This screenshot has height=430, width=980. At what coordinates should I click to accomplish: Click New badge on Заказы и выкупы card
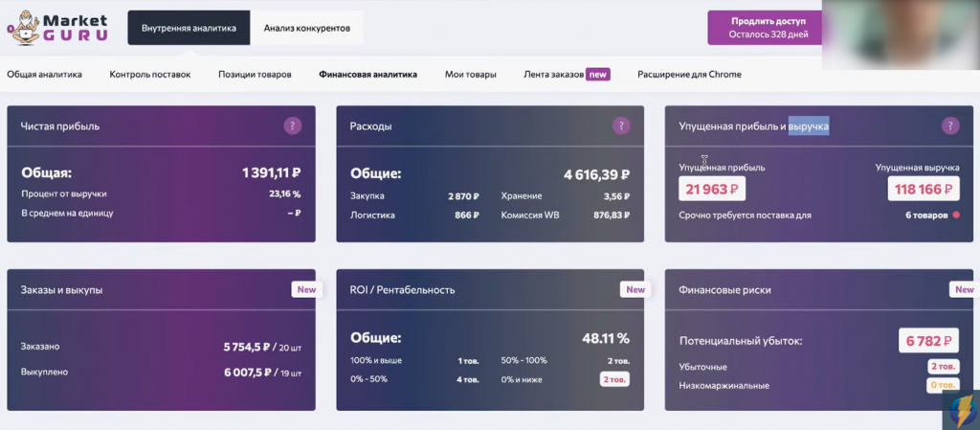click(306, 289)
